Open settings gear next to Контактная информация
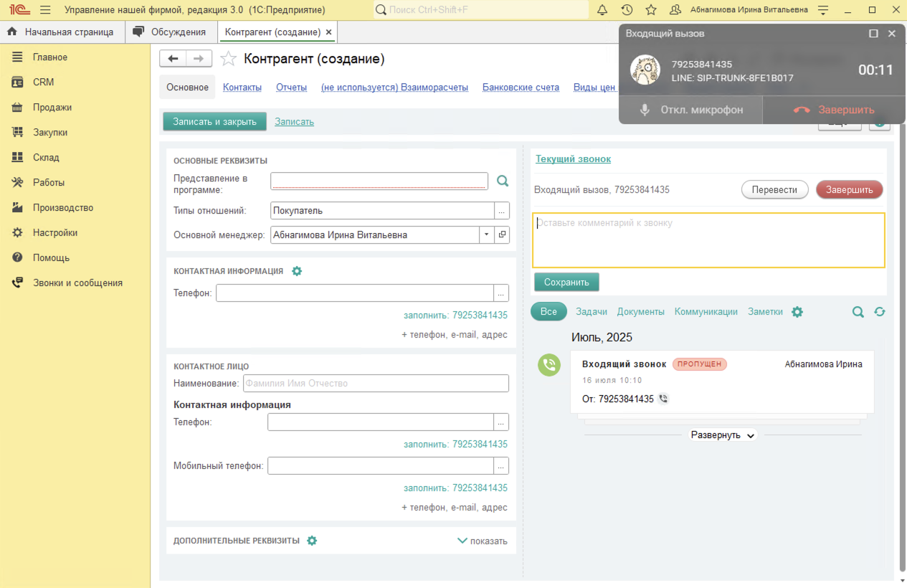This screenshot has width=907, height=588. pyautogui.click(x=297, y=271)
